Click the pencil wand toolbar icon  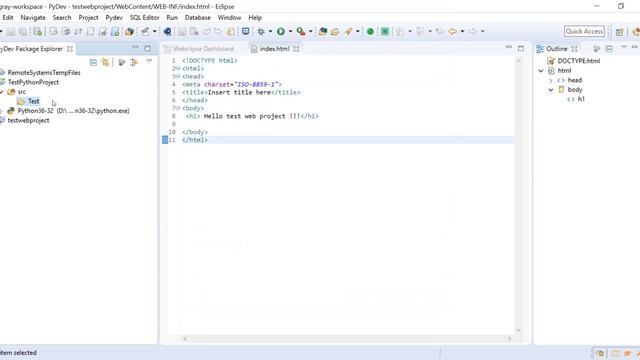(x=348, y=31)
